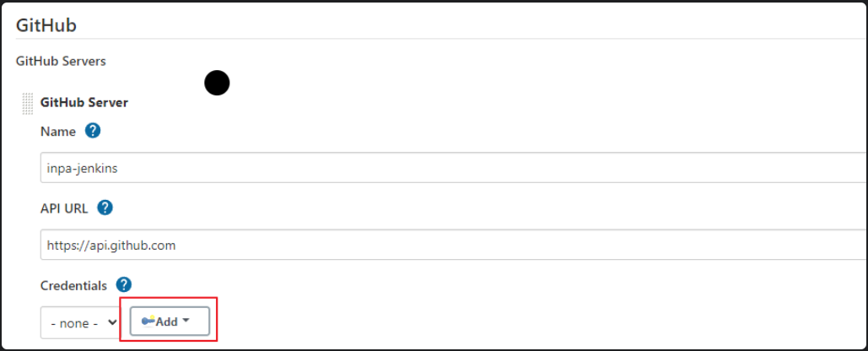Click the GitHub section heading

coord(46,25)
